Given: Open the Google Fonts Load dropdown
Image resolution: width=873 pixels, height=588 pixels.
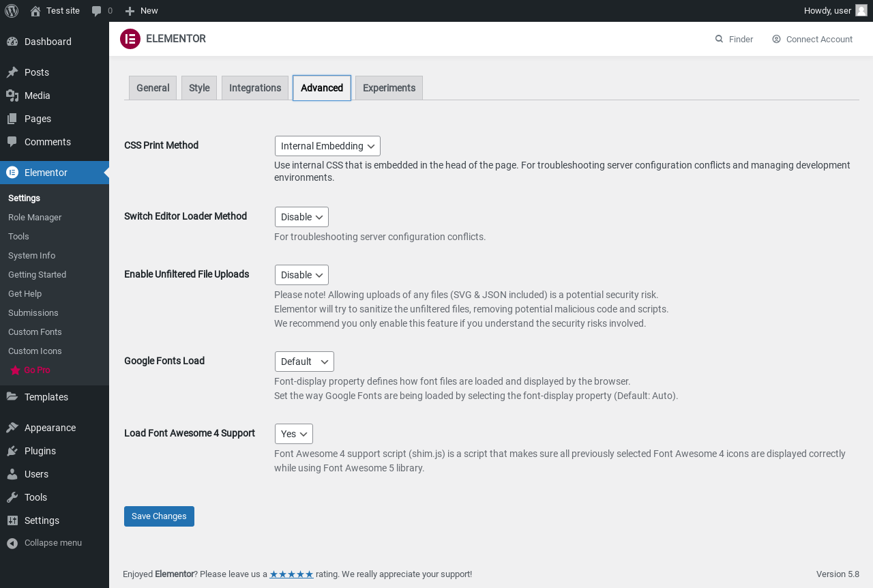Looking at the screenshot, I should click(x=304, y=362).
